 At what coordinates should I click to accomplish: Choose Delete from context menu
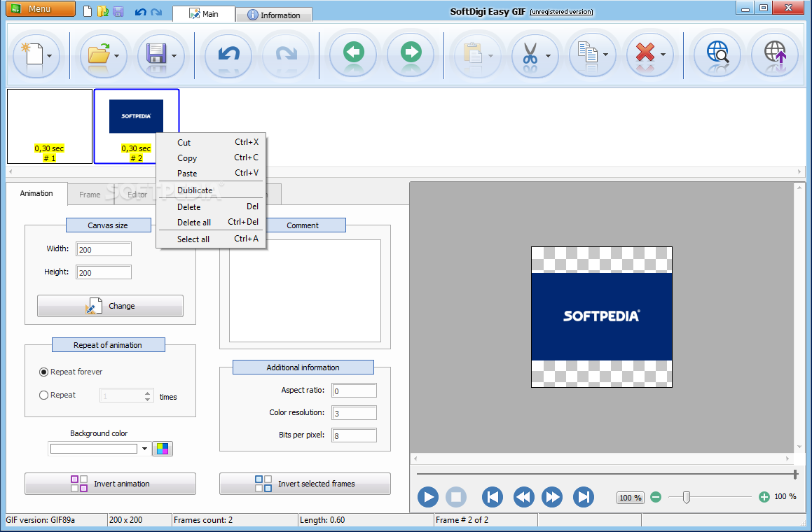212,206
